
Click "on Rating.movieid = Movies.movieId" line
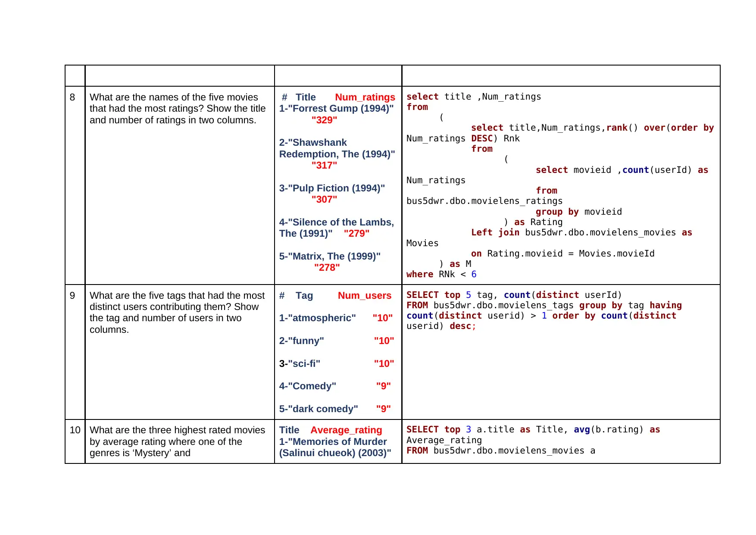pyautogui.click(x=563, y=254)
